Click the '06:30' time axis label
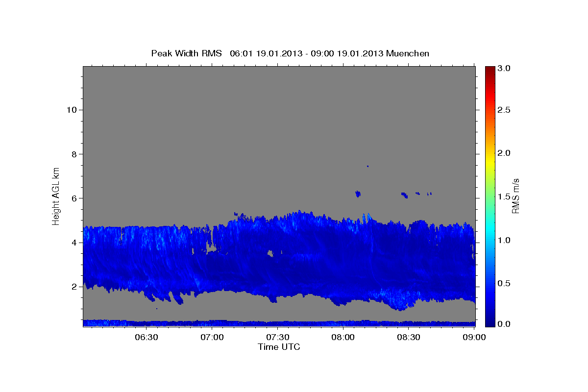The image size is (588, 392). (147, 337)
